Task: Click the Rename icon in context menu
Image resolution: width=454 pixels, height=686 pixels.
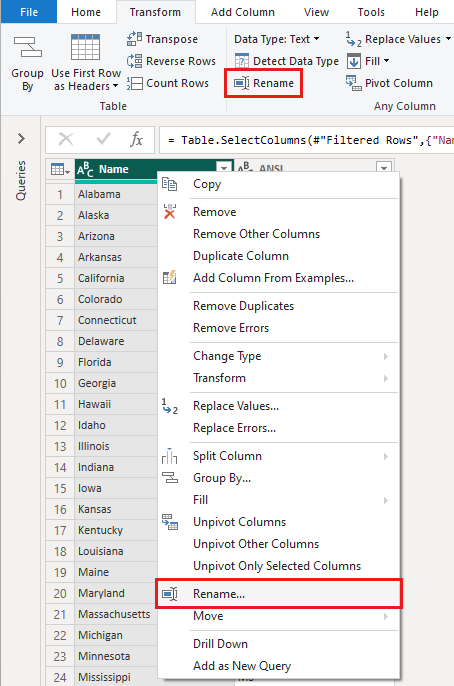Action: click(x=170, y=594)
